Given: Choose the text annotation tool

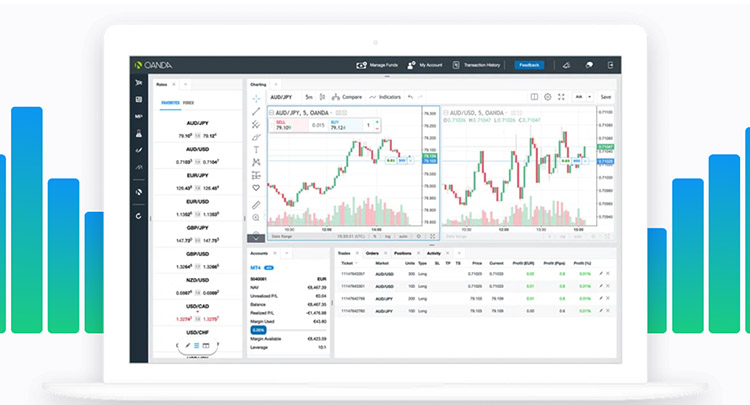Looking at the screenshot, I should point(256,150).
